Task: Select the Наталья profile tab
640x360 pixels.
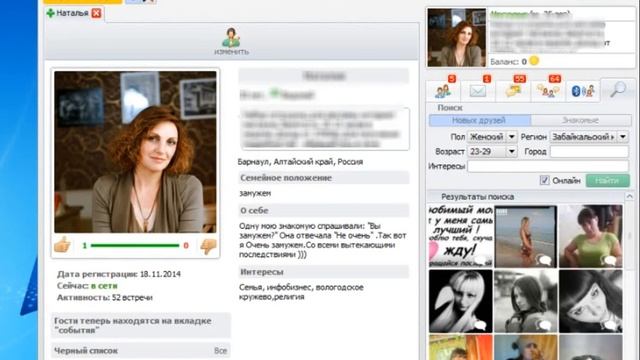Action: click(x=73, y=13)
